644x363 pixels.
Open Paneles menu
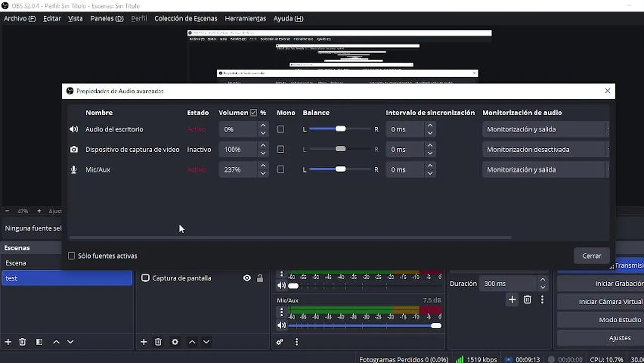[107, 18]
